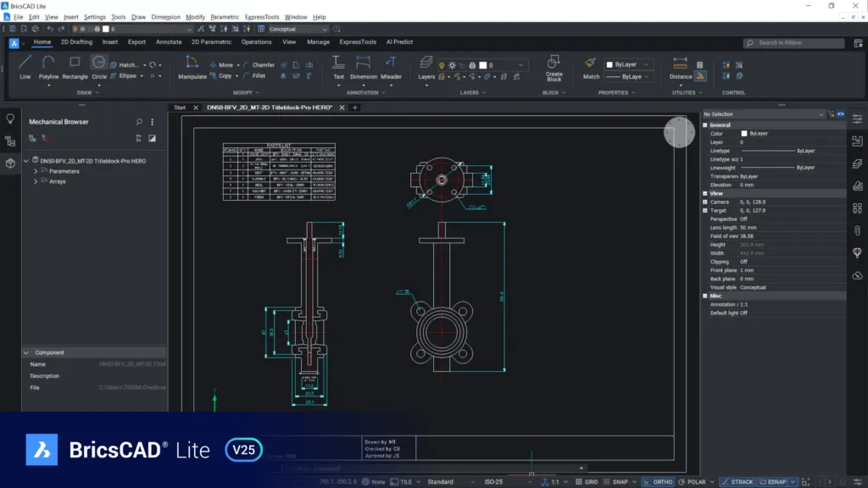Select the Ellipse tool
This screenshot has height=488, width=868.
point(124,75)
